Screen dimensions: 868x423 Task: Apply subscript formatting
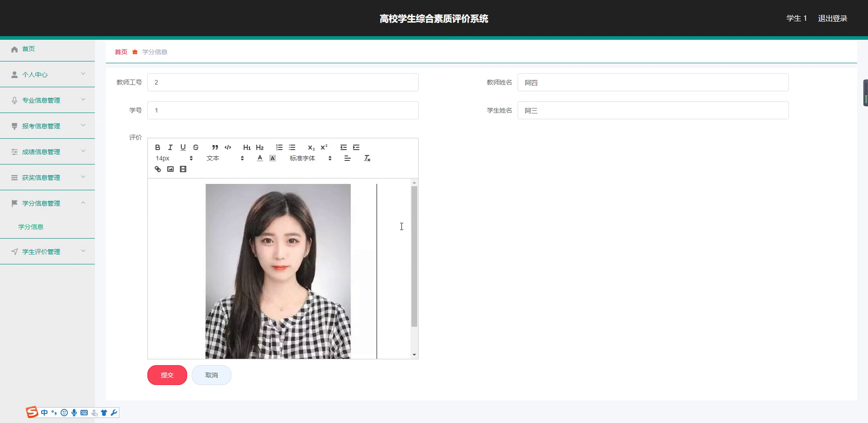311,147
